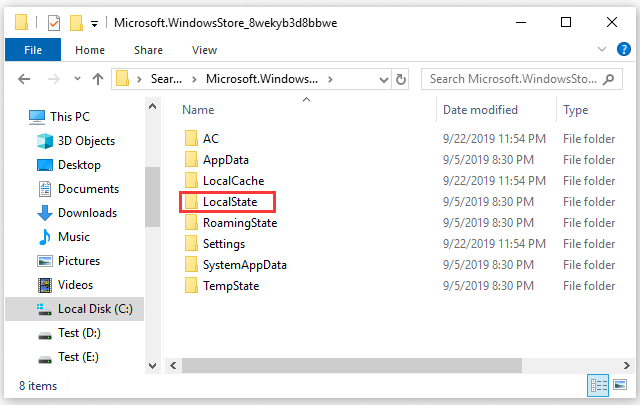The height and width of the screenshot is (405, 640).
Task: Select the TempState folder icon
Action: 191,286
